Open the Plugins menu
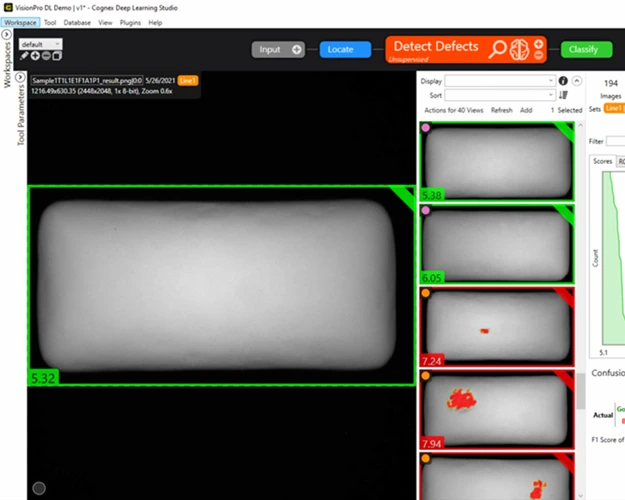Image resolution: width=625 pixels, height=500 pixels. pos(130,23)
